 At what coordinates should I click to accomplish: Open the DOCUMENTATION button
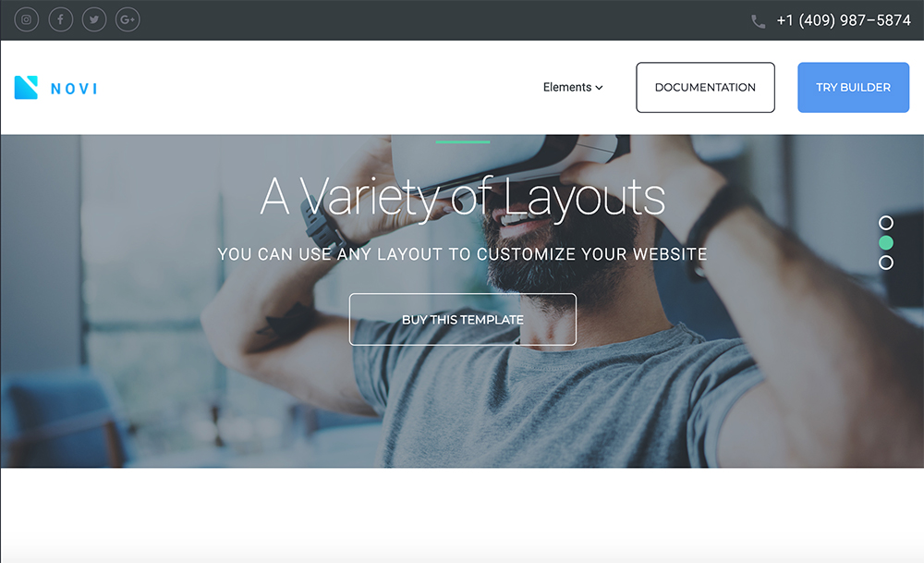[705, 87]
